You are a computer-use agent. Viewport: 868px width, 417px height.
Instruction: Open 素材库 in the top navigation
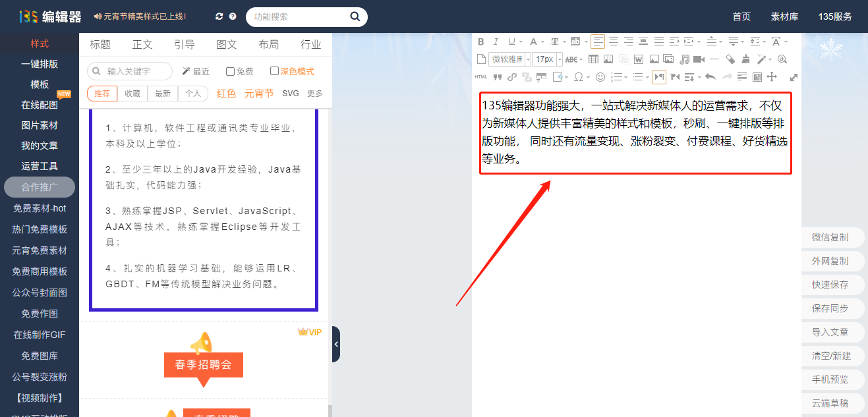click(x=784, y=16)
